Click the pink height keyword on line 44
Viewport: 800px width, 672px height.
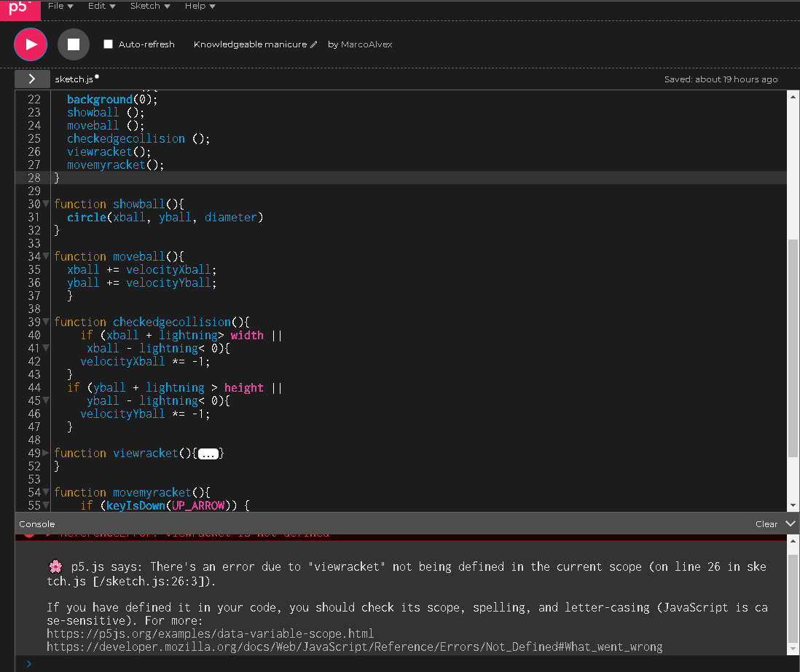[x=244, y=388]
